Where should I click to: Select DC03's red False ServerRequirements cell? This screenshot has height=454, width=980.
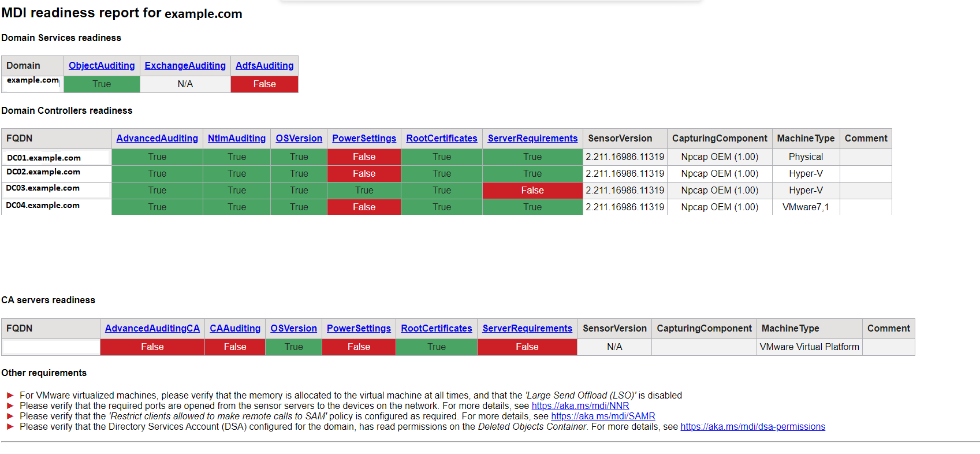tap(532, 191)
